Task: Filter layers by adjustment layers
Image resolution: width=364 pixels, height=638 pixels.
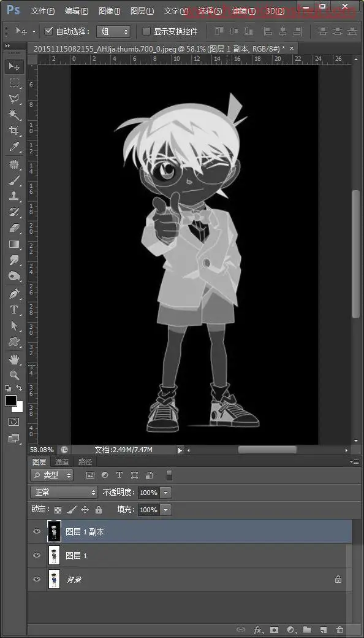Action: click(x=105, y=475)
